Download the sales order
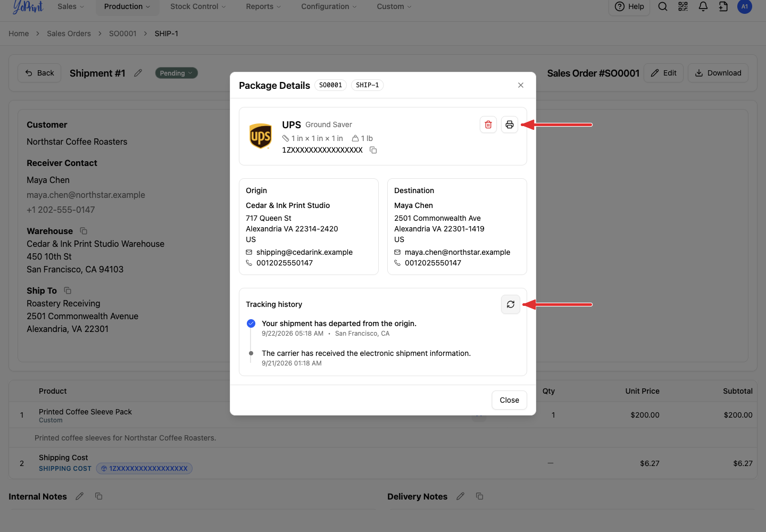 coord(718,73)
